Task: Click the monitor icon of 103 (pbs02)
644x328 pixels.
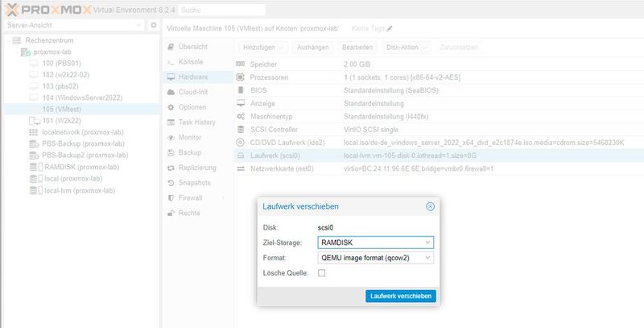Action: click(x=34, y=86)
